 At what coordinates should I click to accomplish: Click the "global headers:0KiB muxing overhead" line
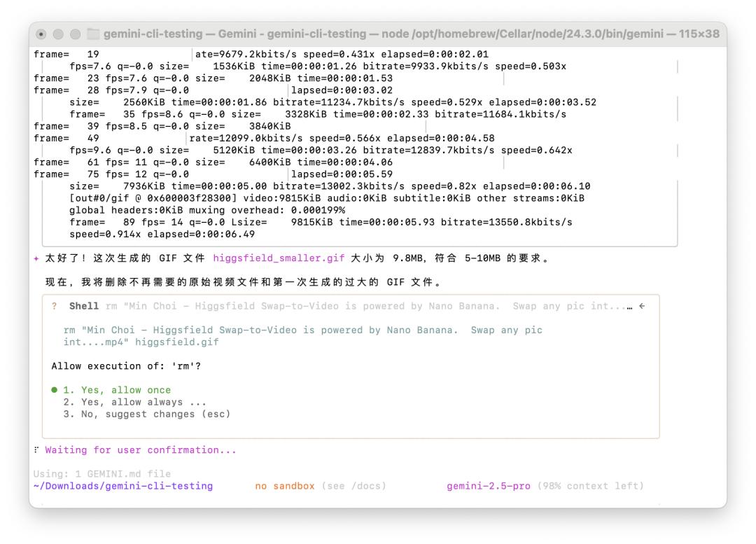[207, 210]
